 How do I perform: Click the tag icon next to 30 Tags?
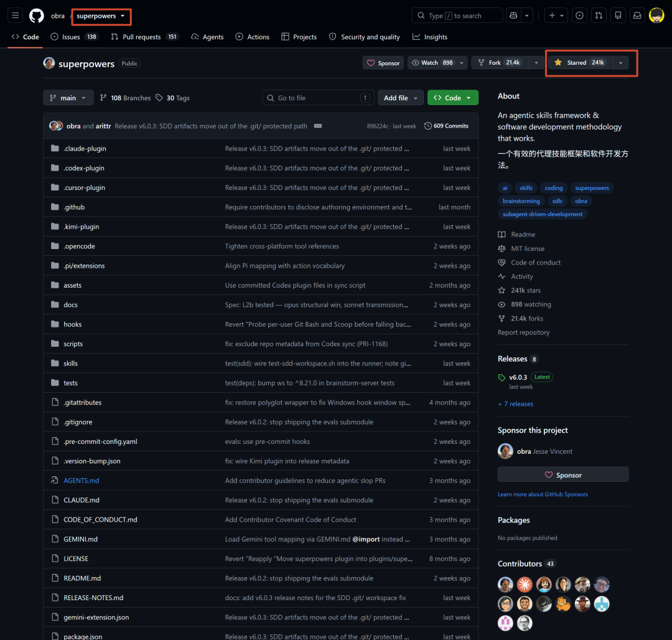click(159, 98)
